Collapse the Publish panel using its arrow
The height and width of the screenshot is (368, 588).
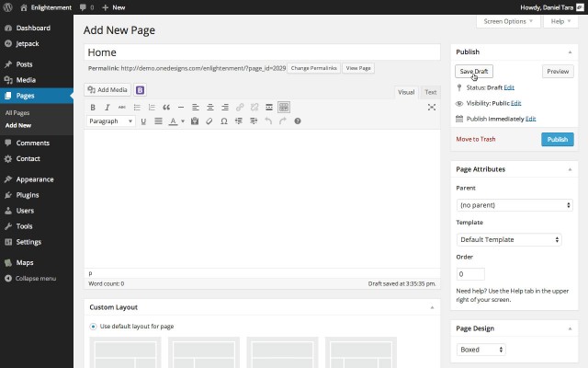pyautogui.click(x=570, y=52)
